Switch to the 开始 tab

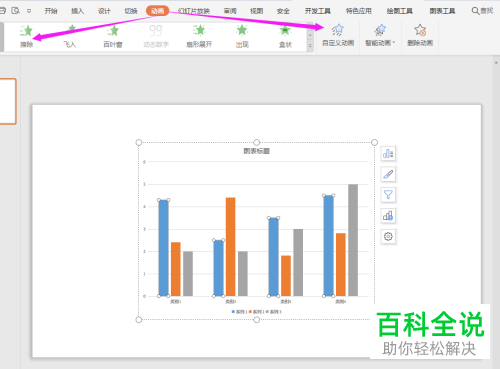point(51,11)
